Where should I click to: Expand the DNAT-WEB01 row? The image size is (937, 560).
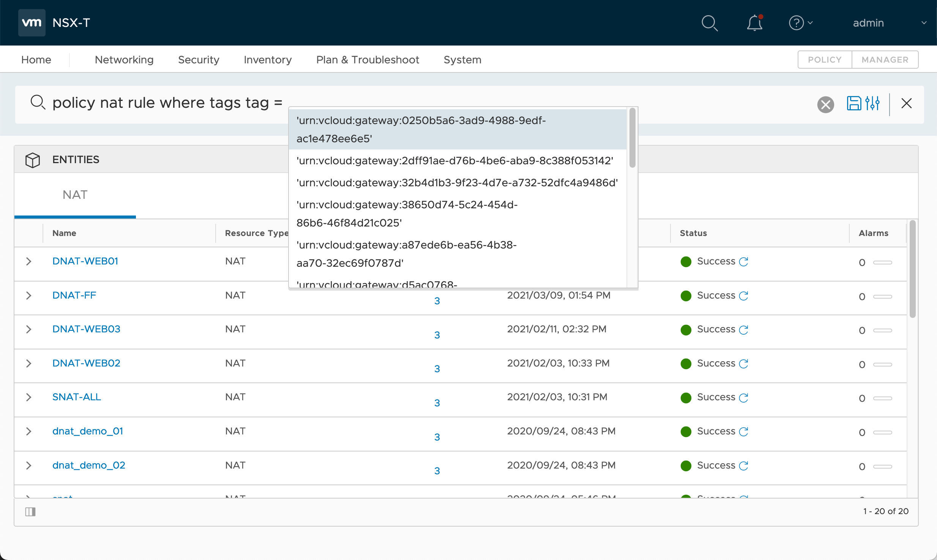(28, 261)
